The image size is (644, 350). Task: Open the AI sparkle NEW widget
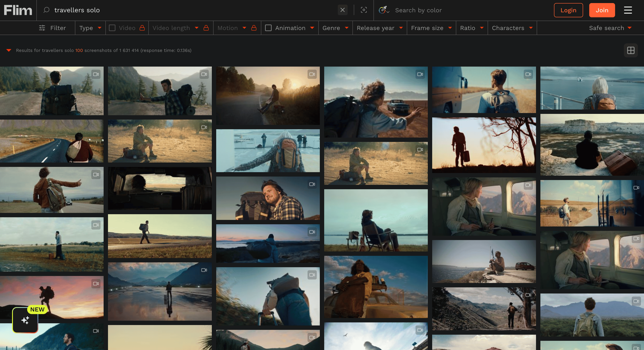click(x=25, y=320)
